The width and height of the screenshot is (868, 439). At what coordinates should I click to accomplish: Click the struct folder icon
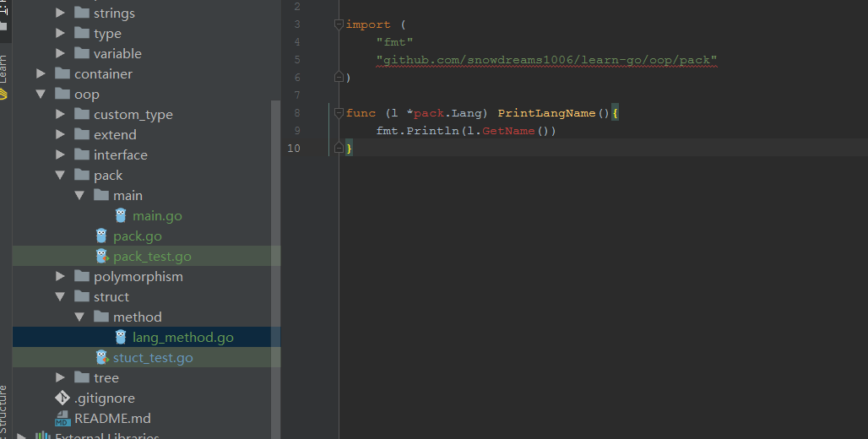click(82, 296)
